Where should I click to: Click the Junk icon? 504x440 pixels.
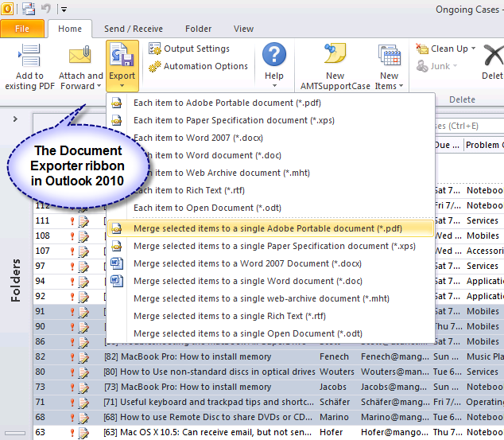422,66
